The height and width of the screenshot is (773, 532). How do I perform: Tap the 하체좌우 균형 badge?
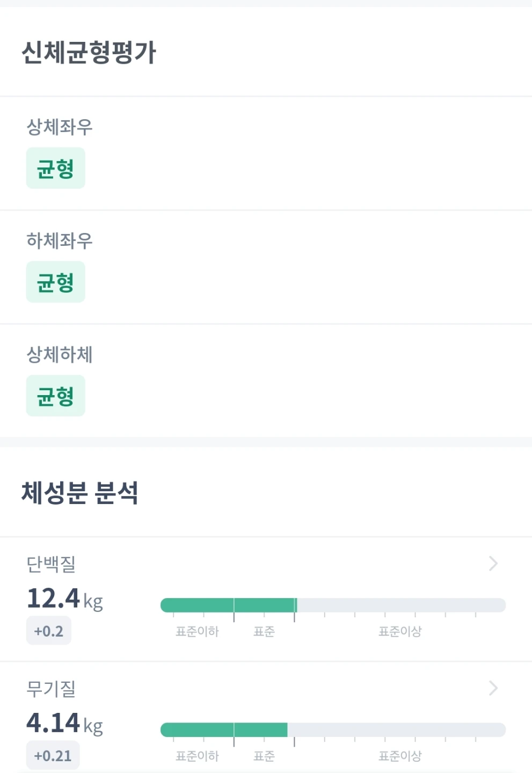[56, 282]
